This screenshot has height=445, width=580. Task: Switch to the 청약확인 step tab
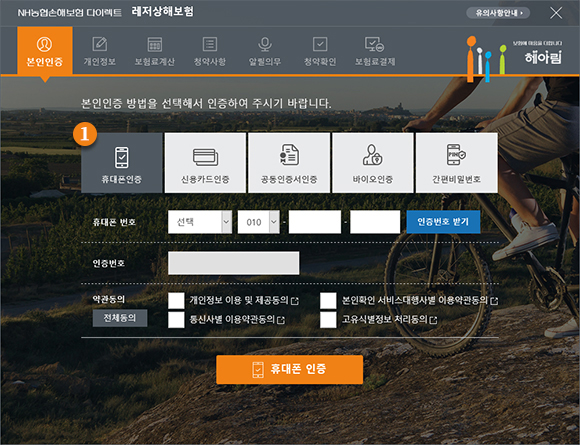point(320,51)
